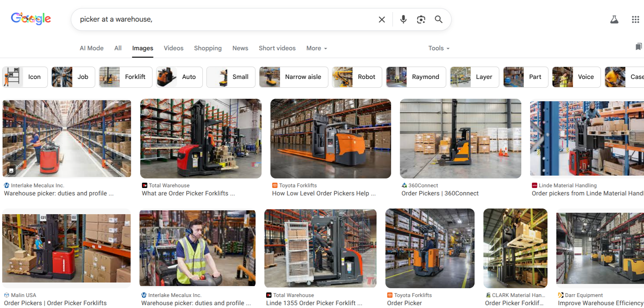Switch to the Videos tab
Image resolution: width=644 pixels, height=308 pixels.
point(173,48)
